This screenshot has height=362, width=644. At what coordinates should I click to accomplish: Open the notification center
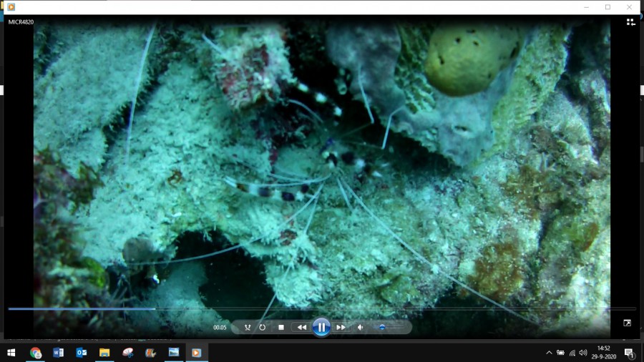click(x=629, y=353)
